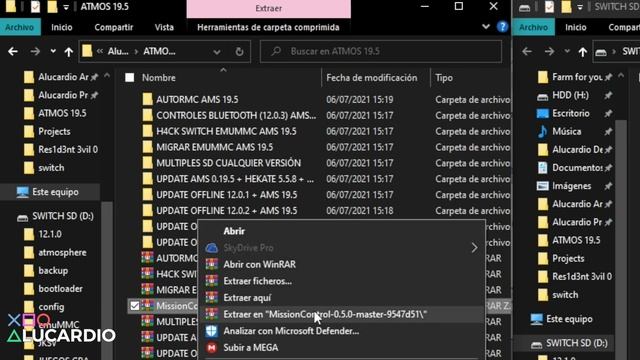The image size is (640, 360).
Task: Open the Compartir ribbon tab
Action: pos(113,27)
